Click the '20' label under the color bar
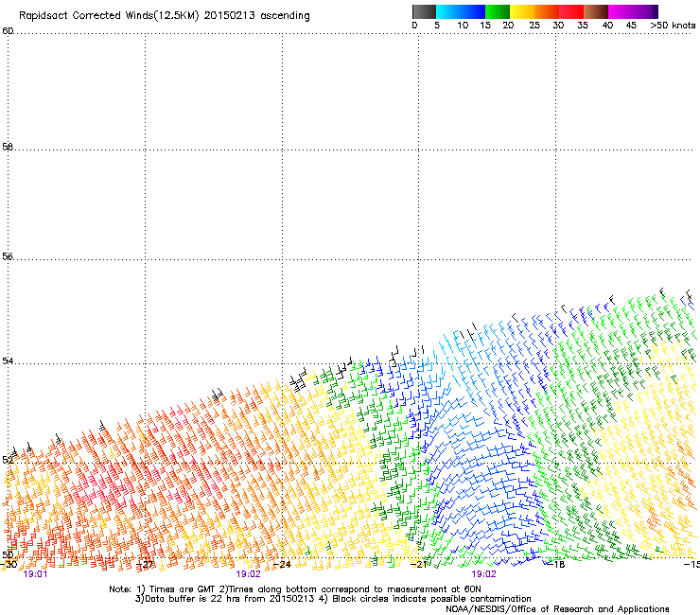The image size is (700, 615). [x=508, y=26]
